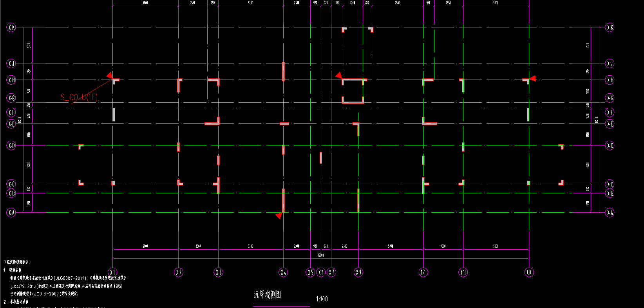Click the note line 2. 水准基点设置
The width and height of the screenshot is (644, 308).
16,302
